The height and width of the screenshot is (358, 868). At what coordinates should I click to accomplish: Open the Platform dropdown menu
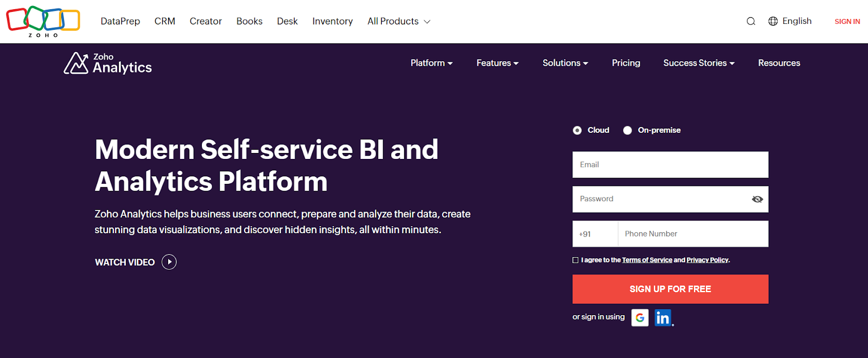(431, 63)
